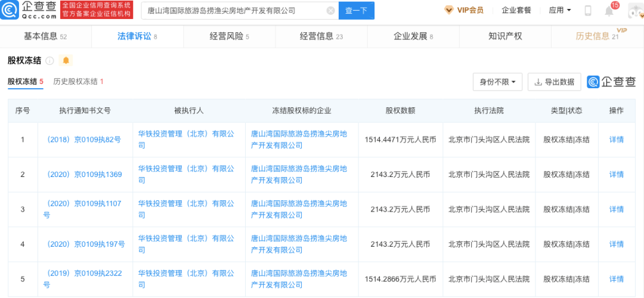Screen dimensions: 644x298
Task: Click 详情 for row 5
Action: point(616,279)
